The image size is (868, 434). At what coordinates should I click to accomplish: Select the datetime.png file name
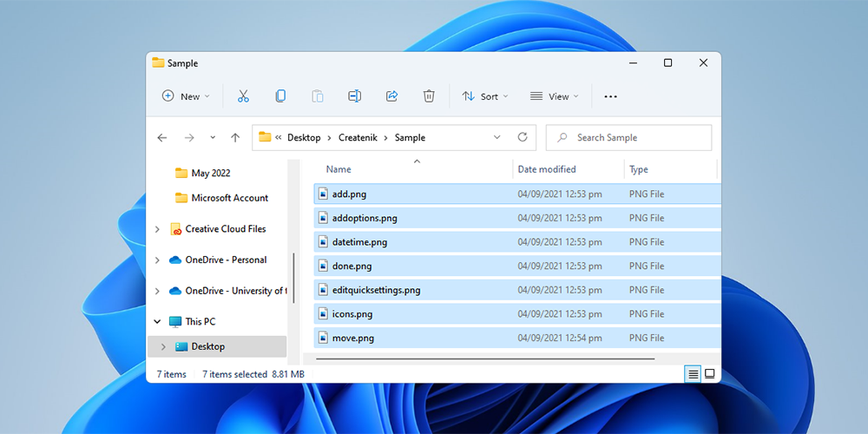(359, 242)
